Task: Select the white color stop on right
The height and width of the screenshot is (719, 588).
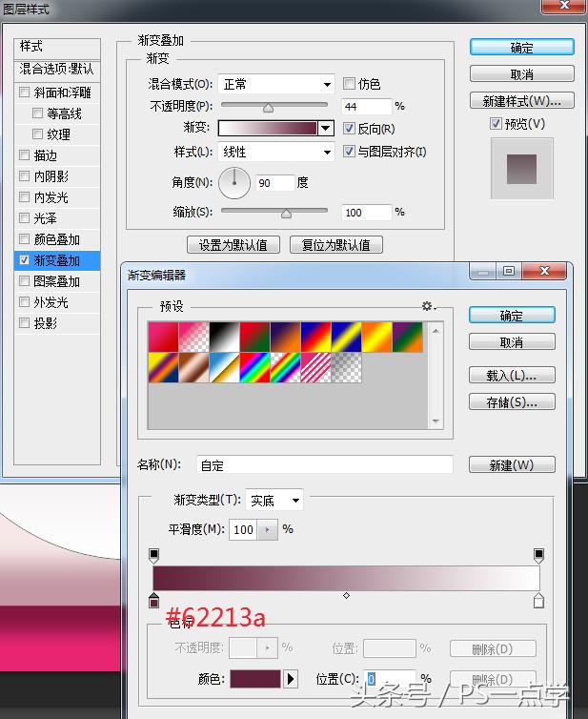Action: 539,600
